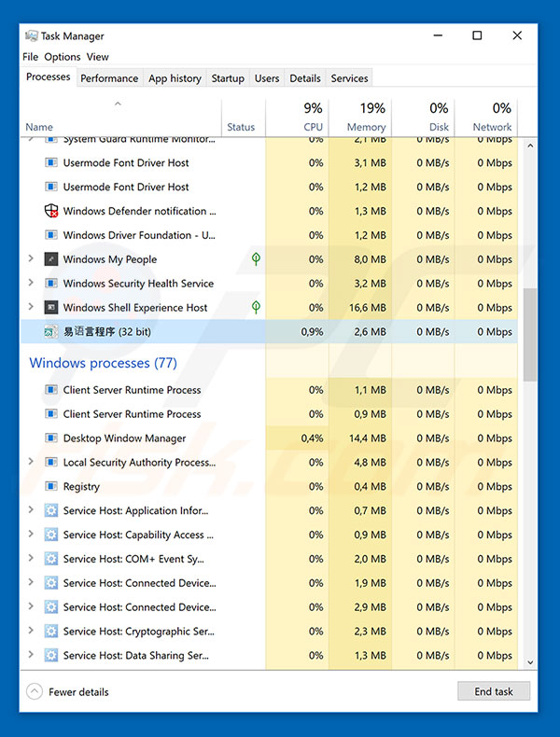This screenshot has width=560, height=737.
Task: Click the Registry process icon
Action: tap(50, 486)
